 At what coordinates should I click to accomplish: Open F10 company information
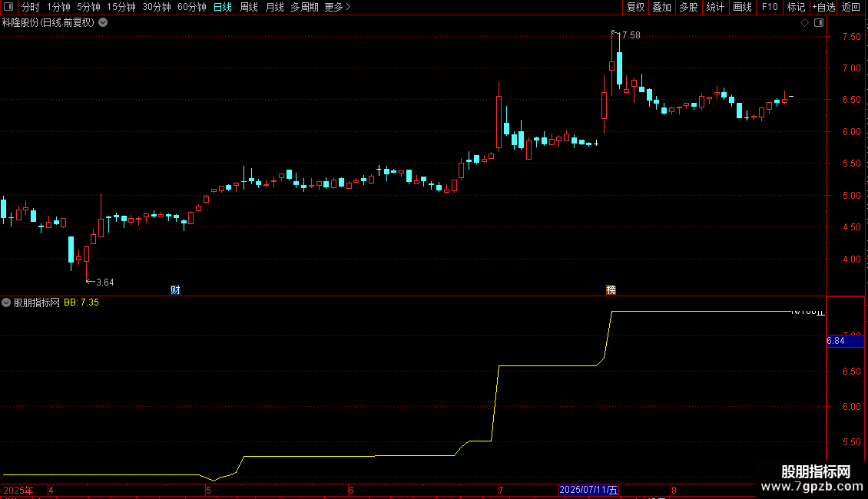pos(770,7)
